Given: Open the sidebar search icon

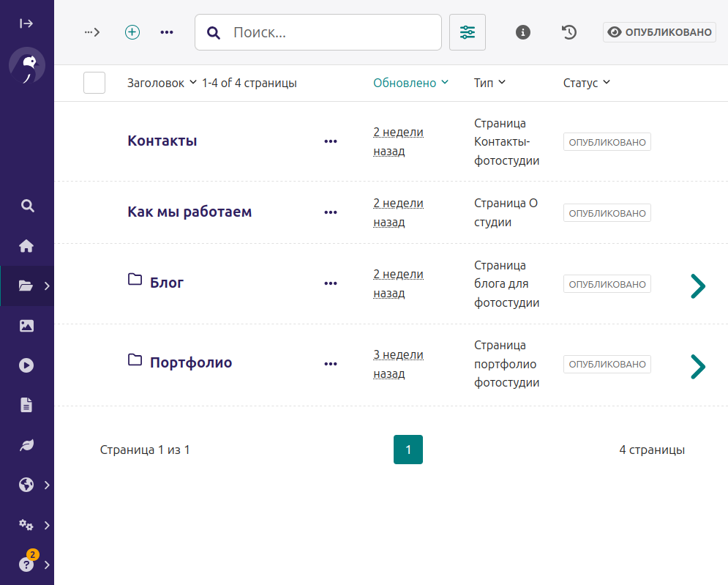Looking at the screenshot, I should (27, 206).
